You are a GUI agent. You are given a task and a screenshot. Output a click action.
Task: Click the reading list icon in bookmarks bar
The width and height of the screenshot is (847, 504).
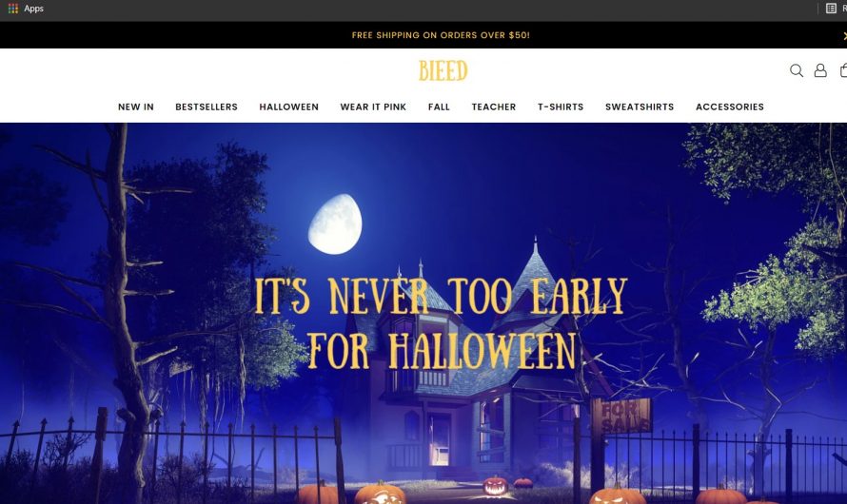831,9
